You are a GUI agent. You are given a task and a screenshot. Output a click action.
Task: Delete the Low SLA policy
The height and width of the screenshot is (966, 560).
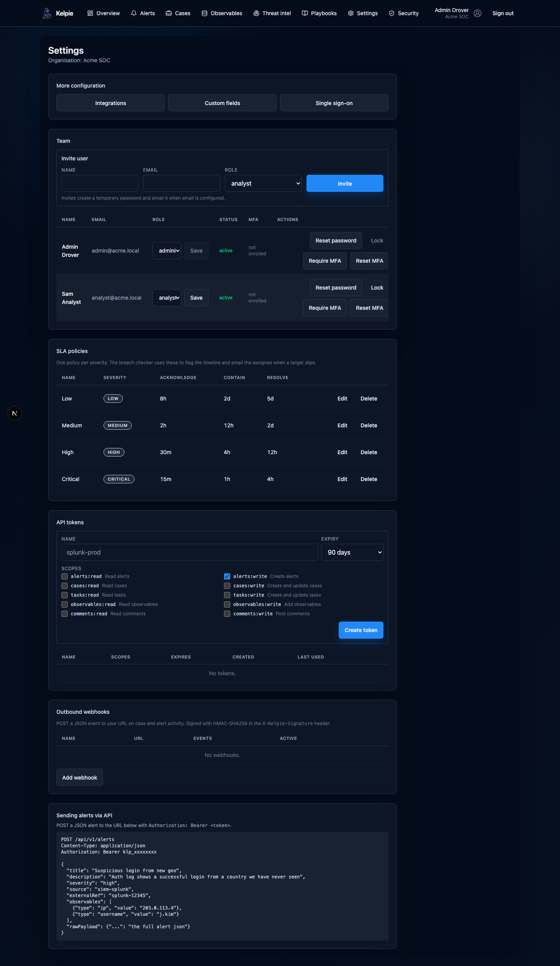(x=369, y=399)
